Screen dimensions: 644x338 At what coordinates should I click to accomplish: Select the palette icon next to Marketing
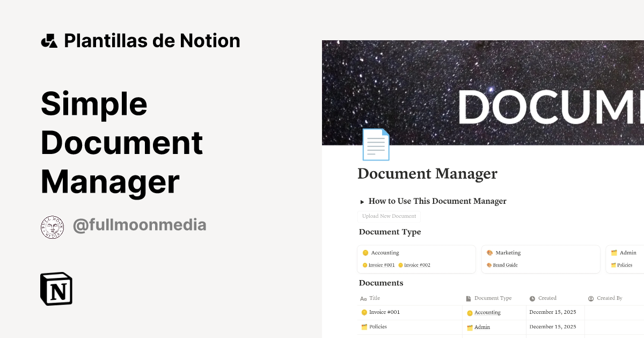pyautogui.click(x=490, y=252)
